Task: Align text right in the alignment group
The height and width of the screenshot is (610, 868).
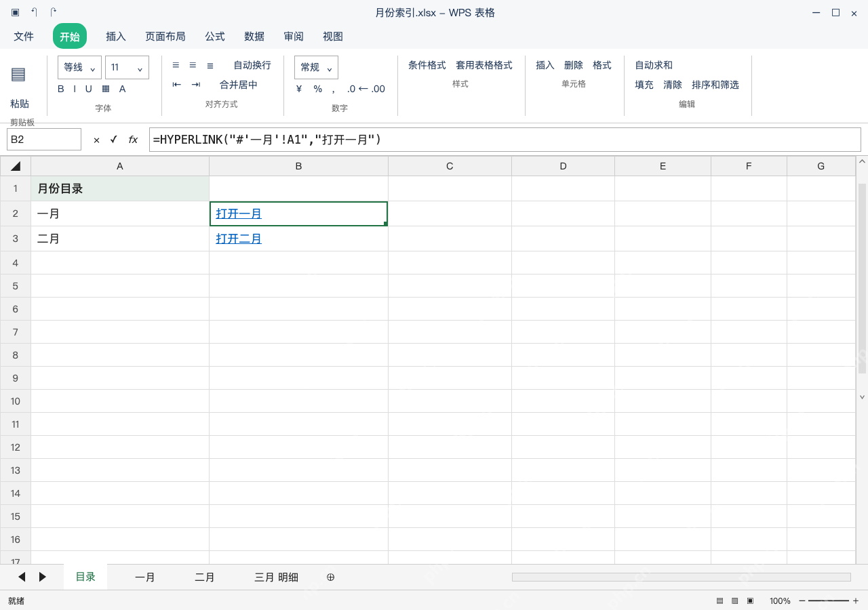Action: coord(210,65)
